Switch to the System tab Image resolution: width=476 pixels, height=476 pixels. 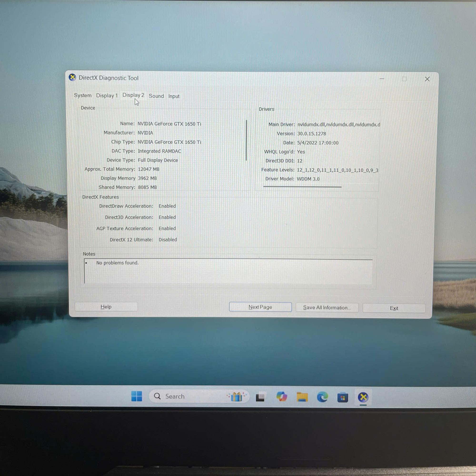[x=83, y=95]
